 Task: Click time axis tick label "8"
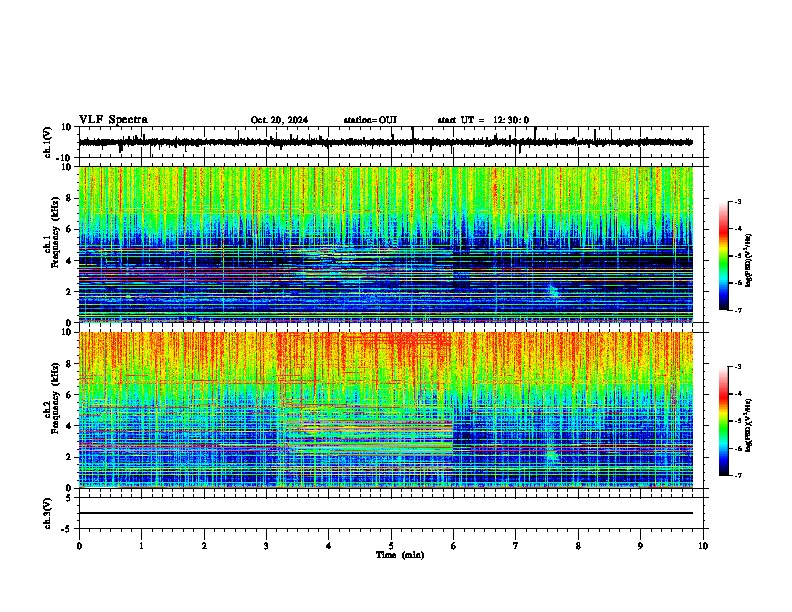[x=578, y=546]
